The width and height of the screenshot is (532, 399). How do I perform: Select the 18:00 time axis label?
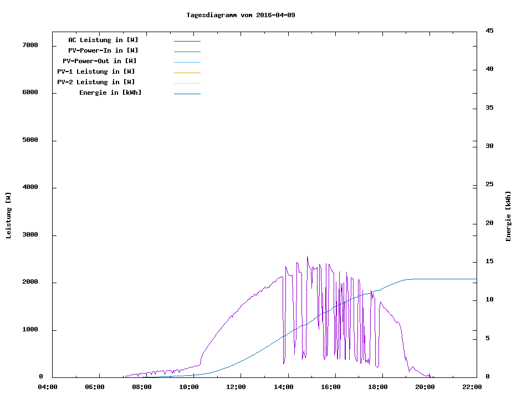click(377, 387)
